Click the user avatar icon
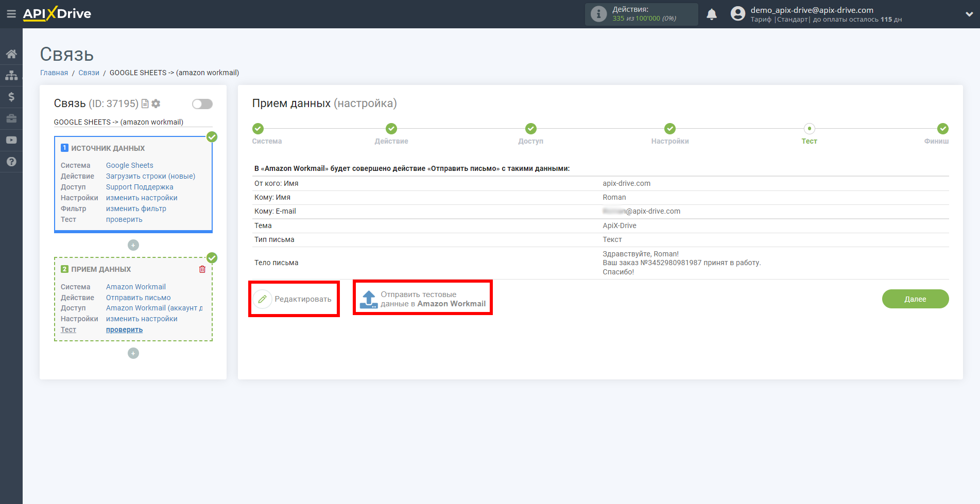Screen dimensions: 980x504 (x=737, y=14)
